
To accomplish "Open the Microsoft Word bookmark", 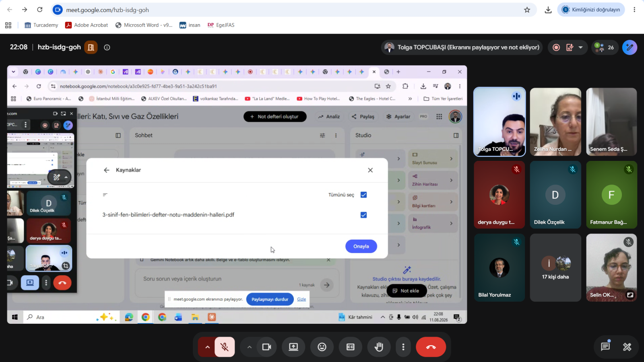I will click(x=144, y=25).
